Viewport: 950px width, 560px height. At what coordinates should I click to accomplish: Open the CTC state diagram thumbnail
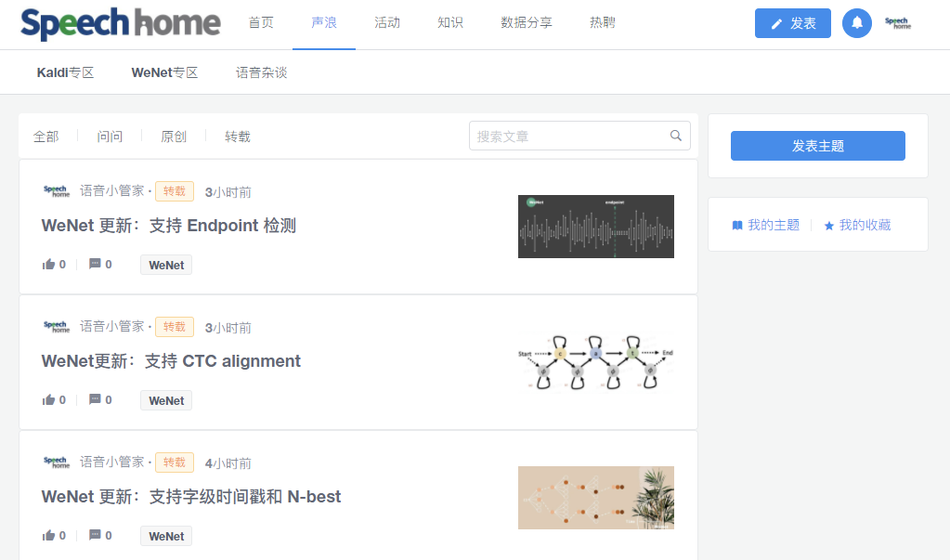596,362
